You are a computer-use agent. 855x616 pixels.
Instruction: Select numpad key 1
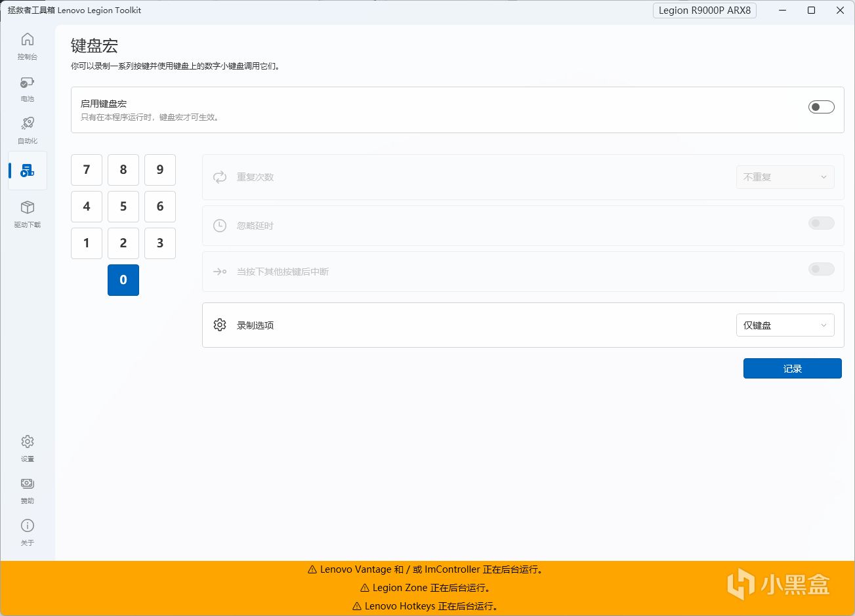87,243
